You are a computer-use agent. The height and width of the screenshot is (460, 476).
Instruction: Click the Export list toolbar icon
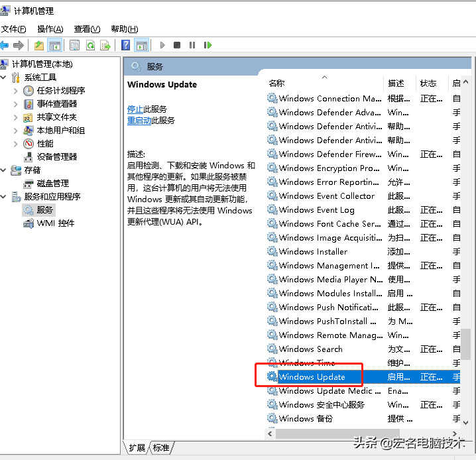point(105,46)
